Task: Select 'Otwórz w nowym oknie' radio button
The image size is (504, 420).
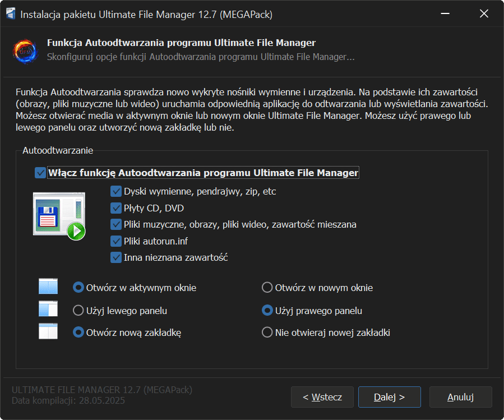Action: tap(267, 288)
